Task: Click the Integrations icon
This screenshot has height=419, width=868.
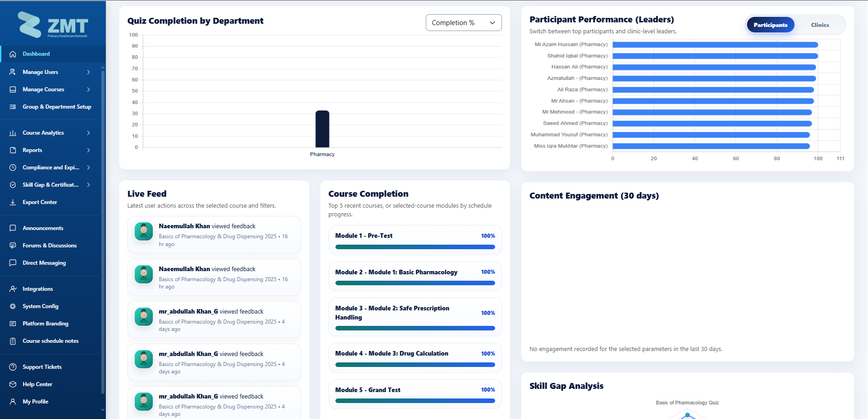Action: click(x=13, y=289)
